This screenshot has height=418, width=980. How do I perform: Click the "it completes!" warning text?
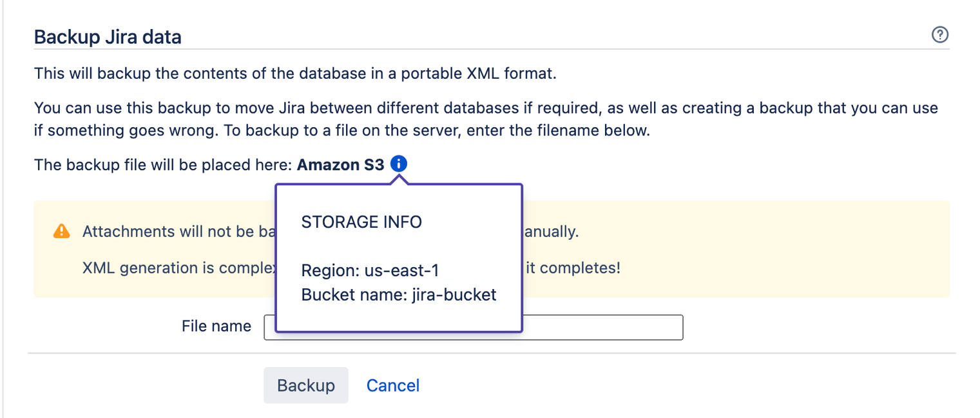[573, 268]
